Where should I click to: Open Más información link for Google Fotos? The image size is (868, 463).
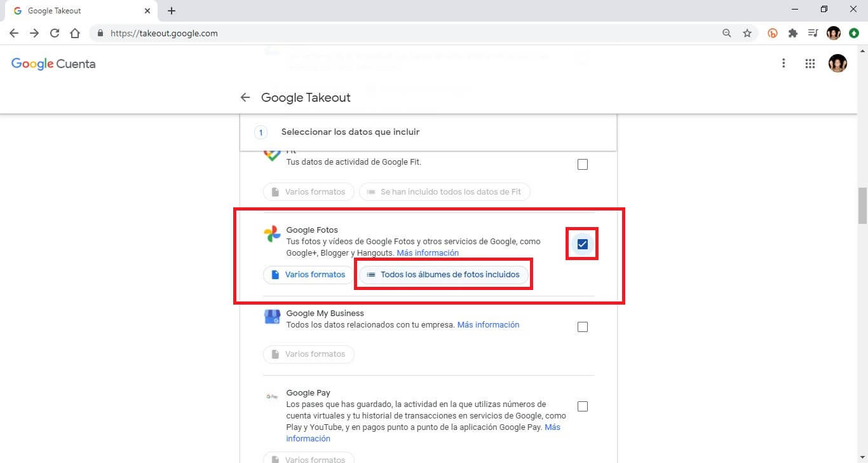pyautogui.click(x=428, y=253)
